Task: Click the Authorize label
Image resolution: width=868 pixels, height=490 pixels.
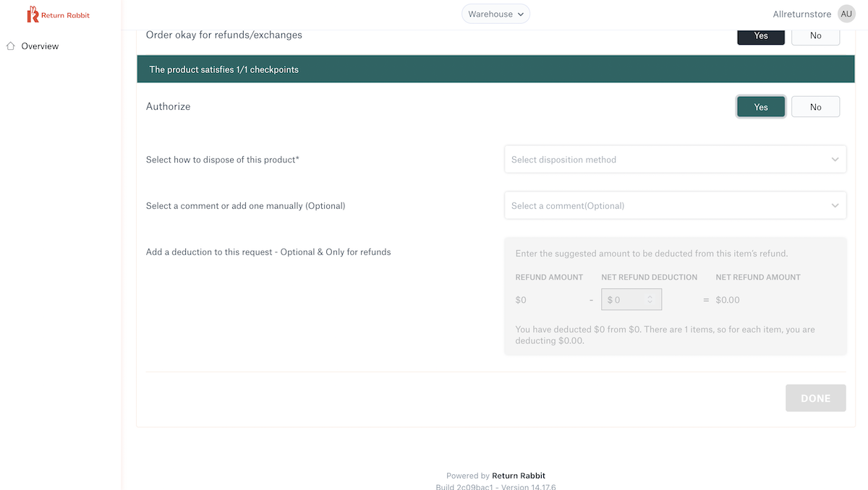Action: pos(168,106)
